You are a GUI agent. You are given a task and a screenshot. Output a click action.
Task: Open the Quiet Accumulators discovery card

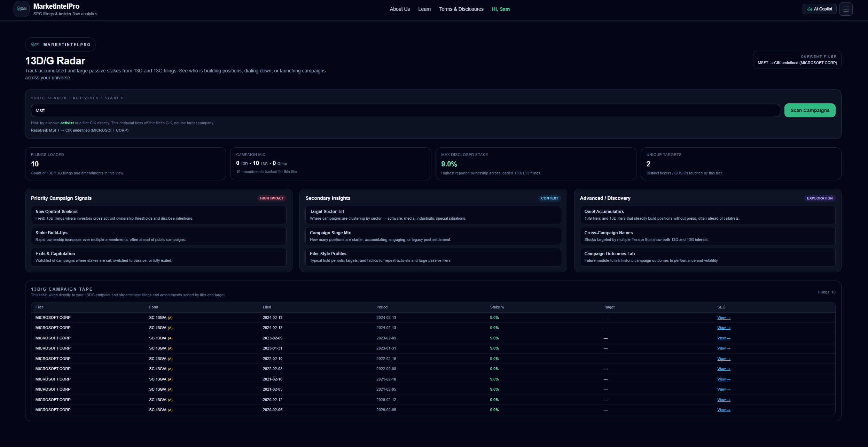click(x=707, y=214)
